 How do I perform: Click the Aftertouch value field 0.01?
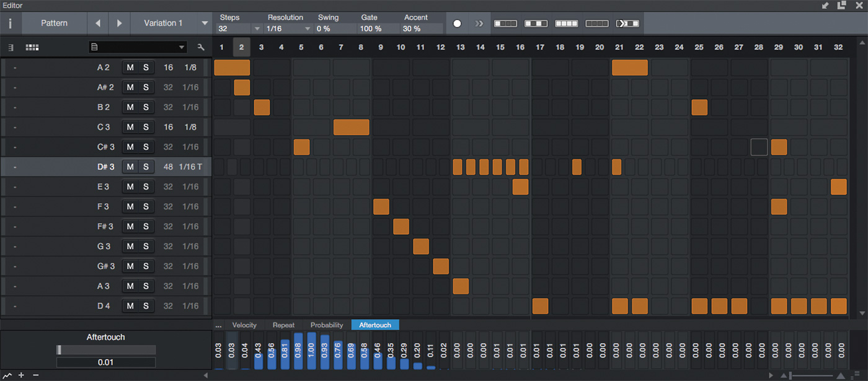coord(106,362)
